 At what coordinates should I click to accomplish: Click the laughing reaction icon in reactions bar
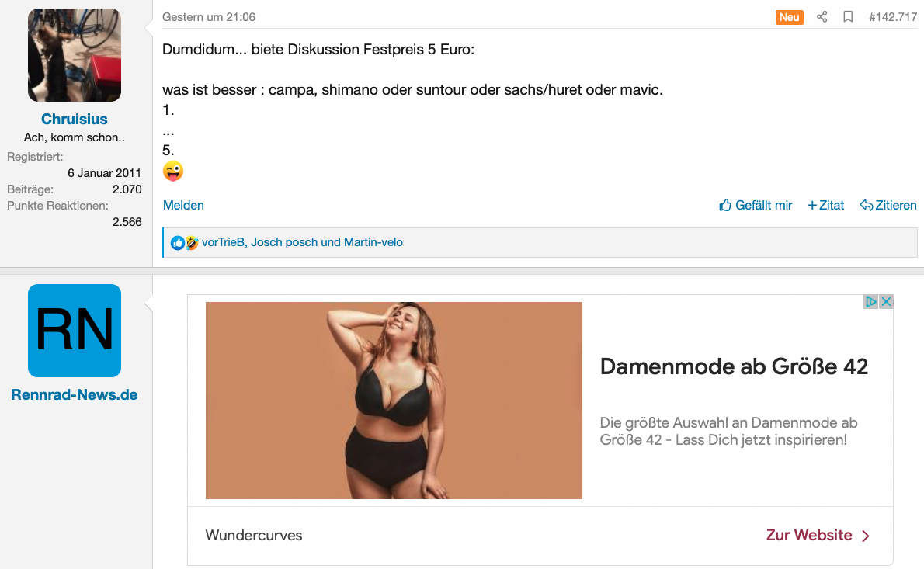point(192,243)
